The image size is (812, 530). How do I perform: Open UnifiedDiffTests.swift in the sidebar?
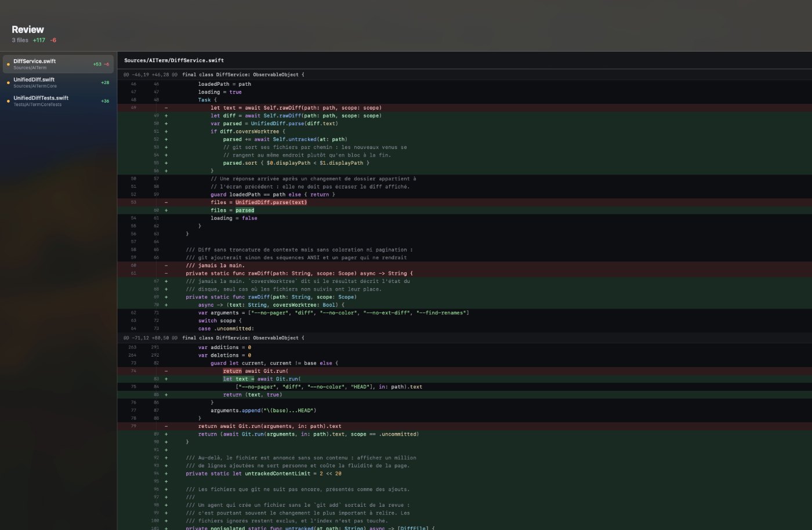pyautogui.click(x=58, y=101)
